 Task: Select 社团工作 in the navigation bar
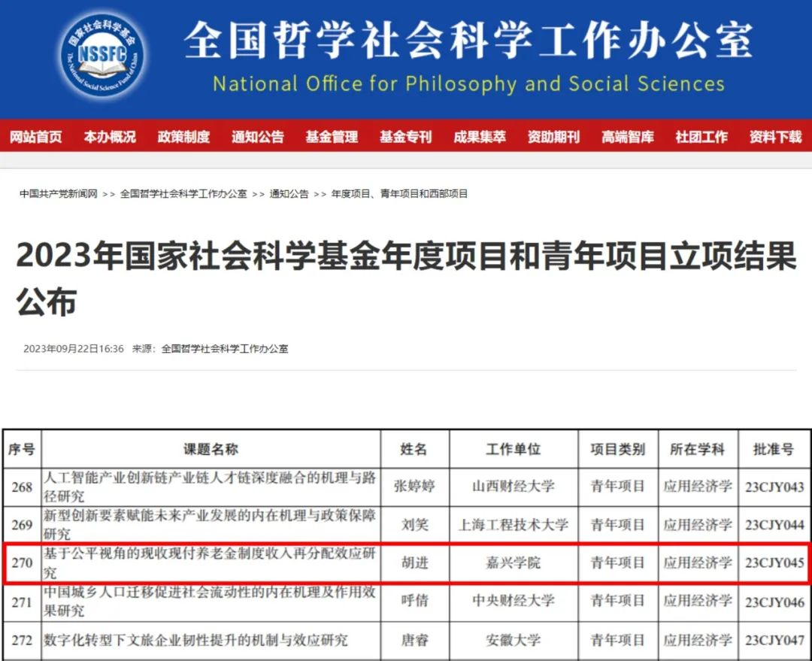(701, 137)
